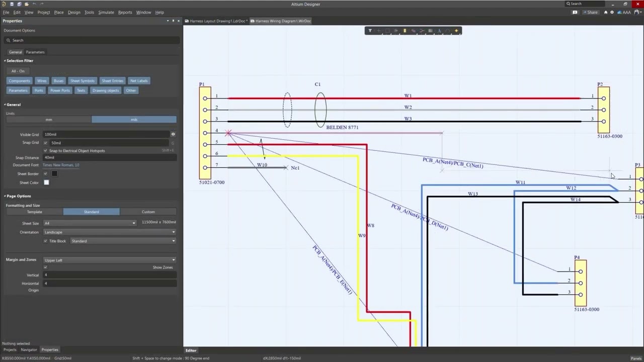Screen dimensions: 644x362
Task: Click the selection filter funnel icon
Action: tap(370, 31)
